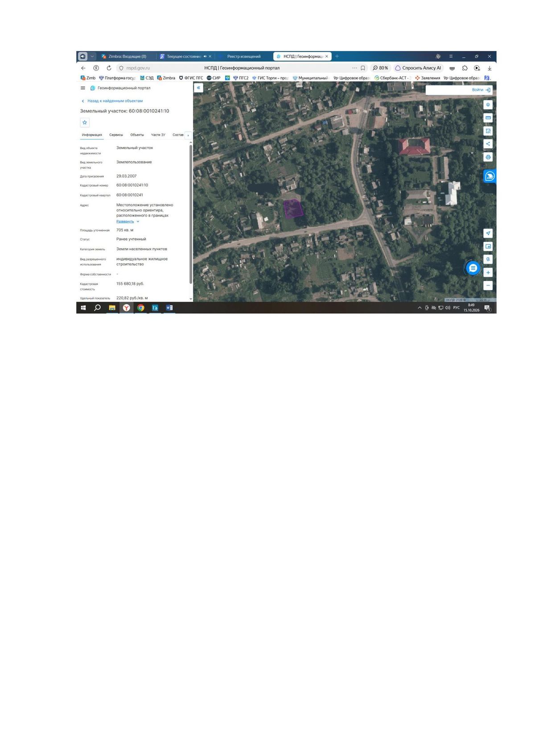Screen dimensions: 535x756
Task: Click the share map icon
Action: pos(488,144)
